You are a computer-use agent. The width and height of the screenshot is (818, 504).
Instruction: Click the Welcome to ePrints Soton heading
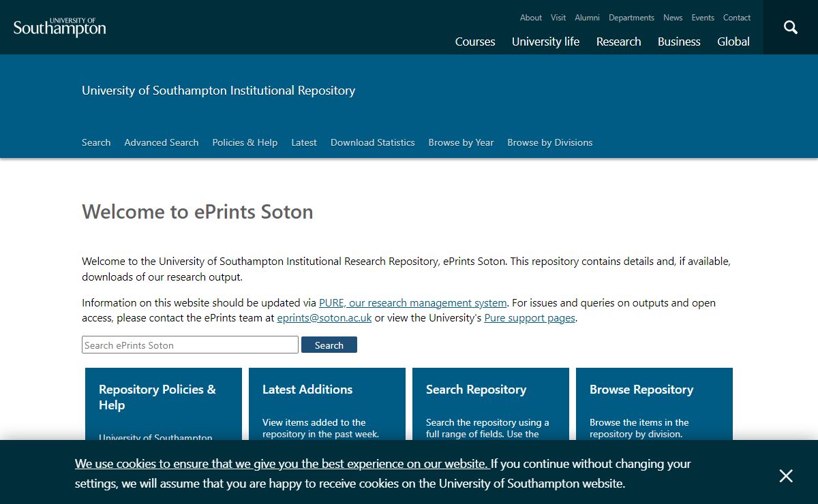[x=198, y=212]
